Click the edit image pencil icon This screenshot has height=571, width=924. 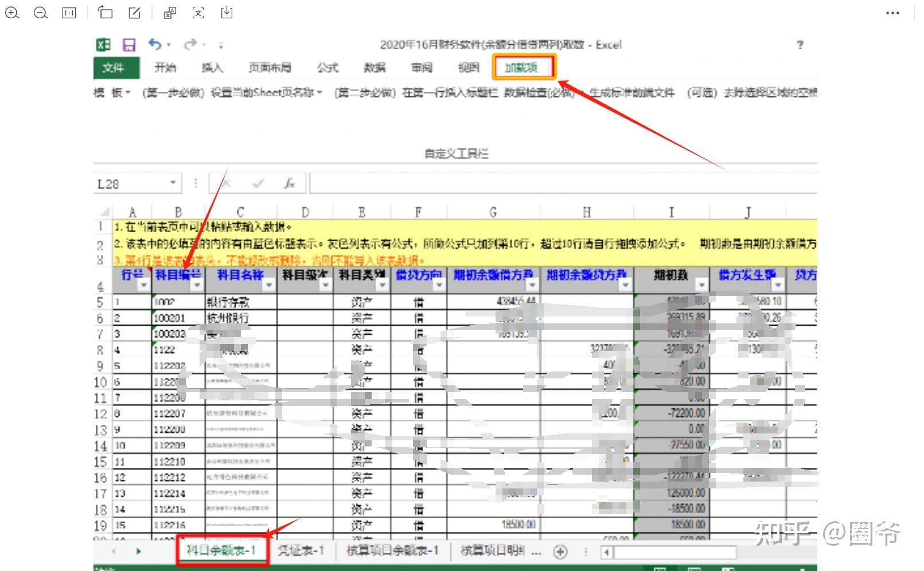tap(134, 13)
